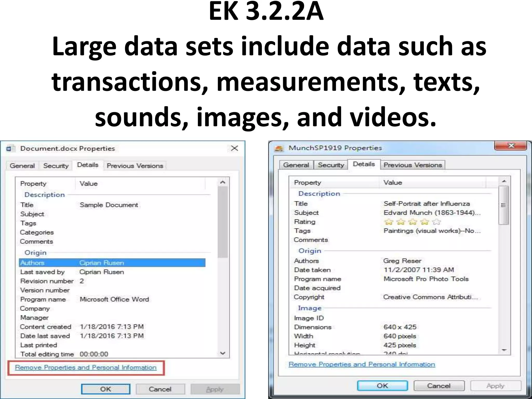
Task: Set rating by clicking the second star
Action: pyautogui.click(x=401, y=222)
